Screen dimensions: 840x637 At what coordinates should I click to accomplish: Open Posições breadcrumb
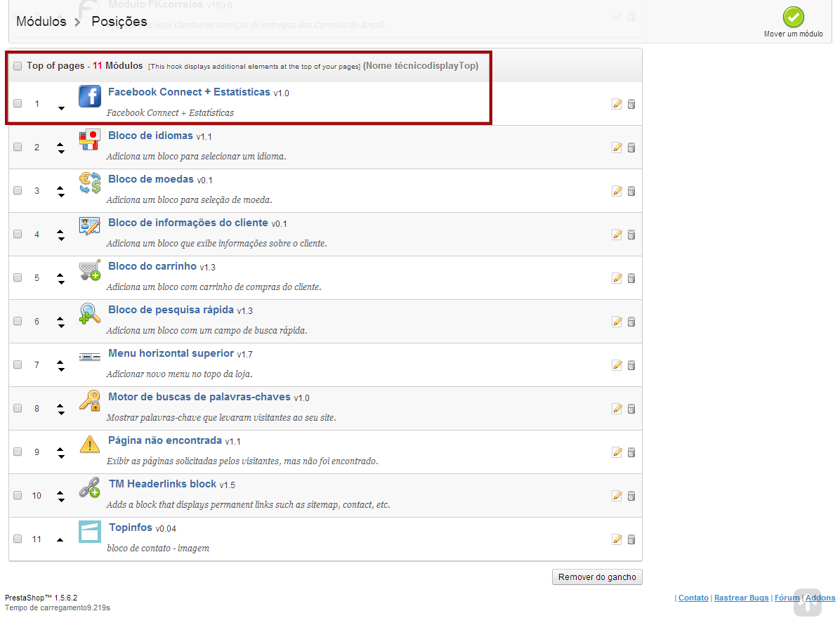click(119, 22)
